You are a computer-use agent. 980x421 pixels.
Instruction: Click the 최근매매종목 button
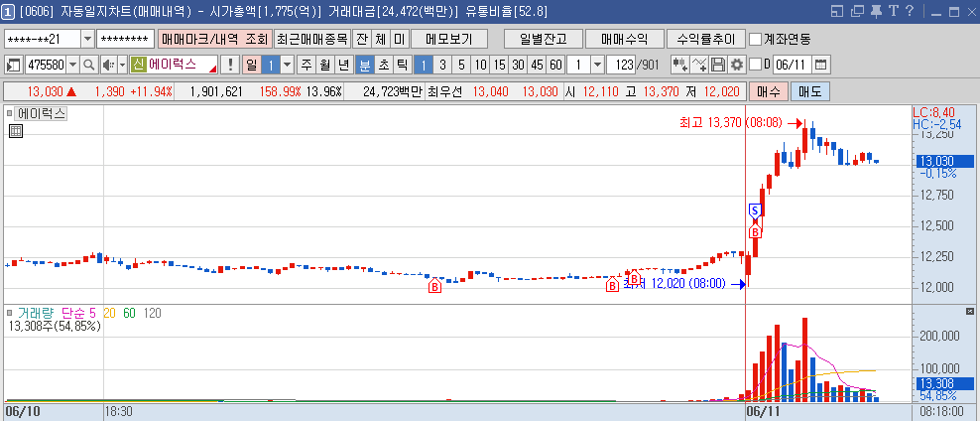click(312, 39)
